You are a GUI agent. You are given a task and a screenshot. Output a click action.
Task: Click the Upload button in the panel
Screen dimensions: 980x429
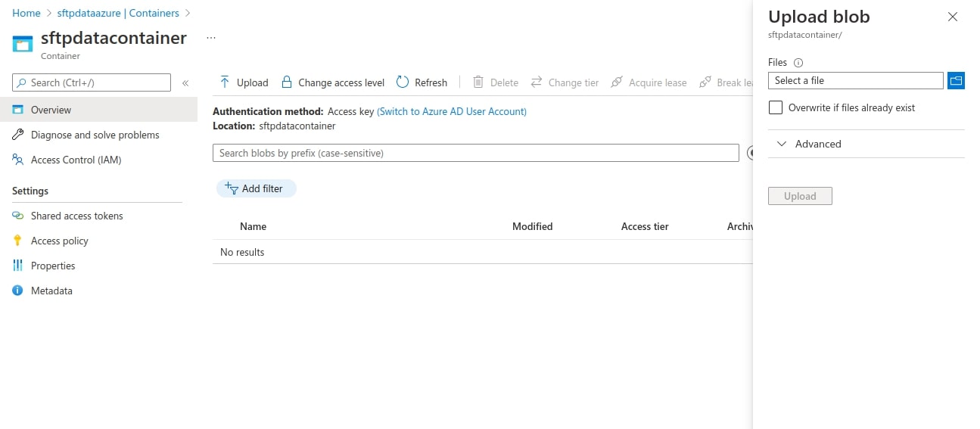800,196
